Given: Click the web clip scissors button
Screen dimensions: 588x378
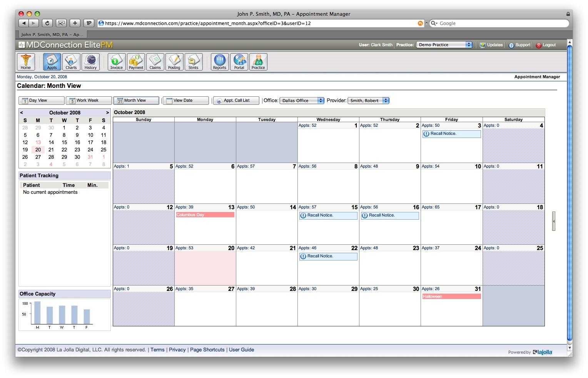Looking at the screenshot, I should pos(61,23).
